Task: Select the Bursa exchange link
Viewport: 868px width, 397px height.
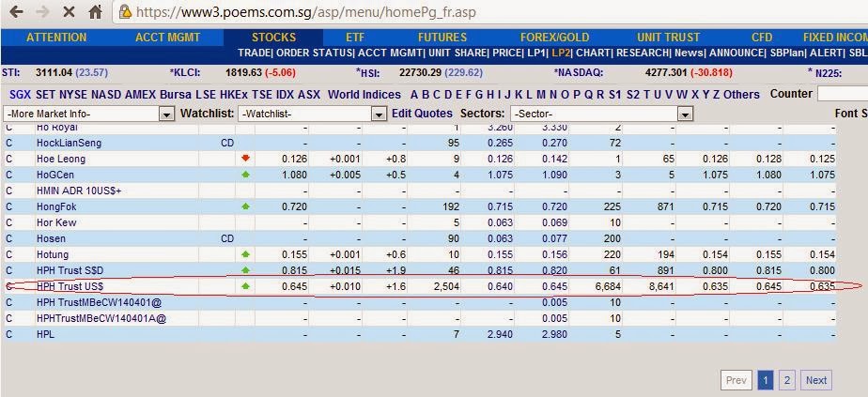Action: 176,95
